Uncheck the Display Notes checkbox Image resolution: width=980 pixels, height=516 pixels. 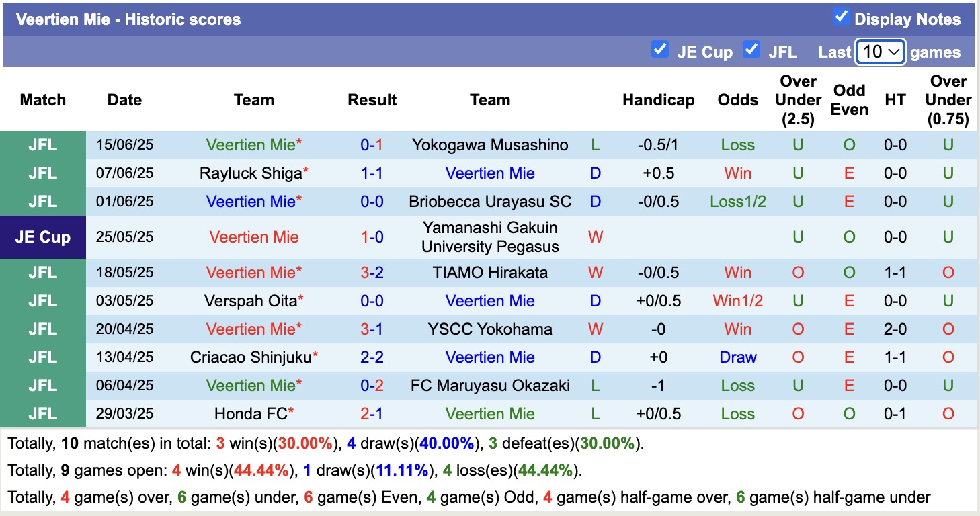[x=841, y=17]
